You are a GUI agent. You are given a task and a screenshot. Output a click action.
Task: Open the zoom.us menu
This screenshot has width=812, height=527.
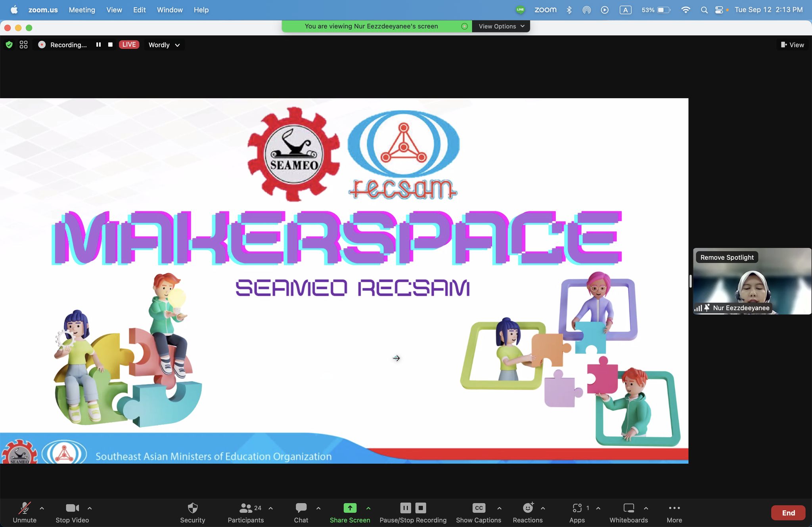(43, 10)
